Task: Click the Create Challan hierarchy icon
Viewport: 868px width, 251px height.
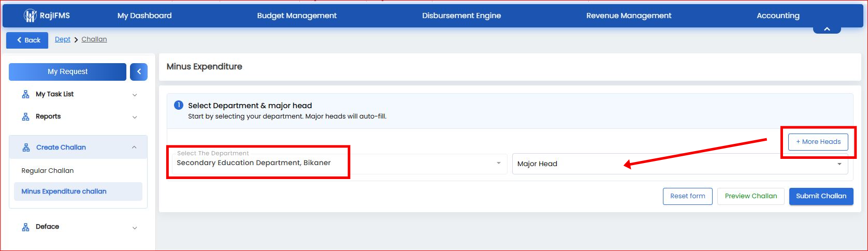Action: tap(26, 147)
